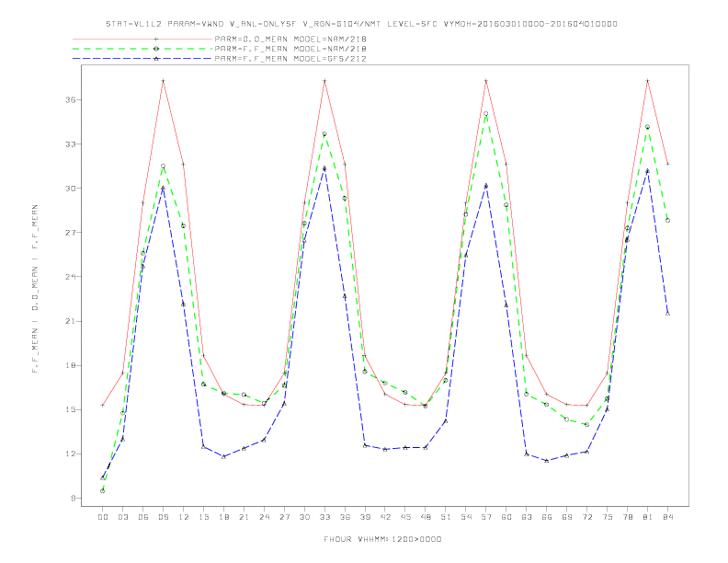The width and height of the screenshot is (728, 563).
Task: Click the plus marker on red legend line
Action: point(156,39)
